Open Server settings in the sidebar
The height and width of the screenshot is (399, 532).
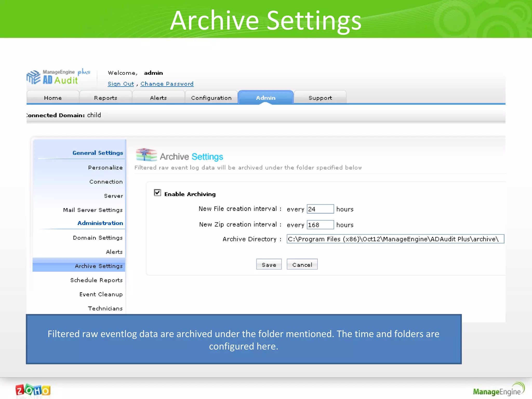tap(114, 196)
